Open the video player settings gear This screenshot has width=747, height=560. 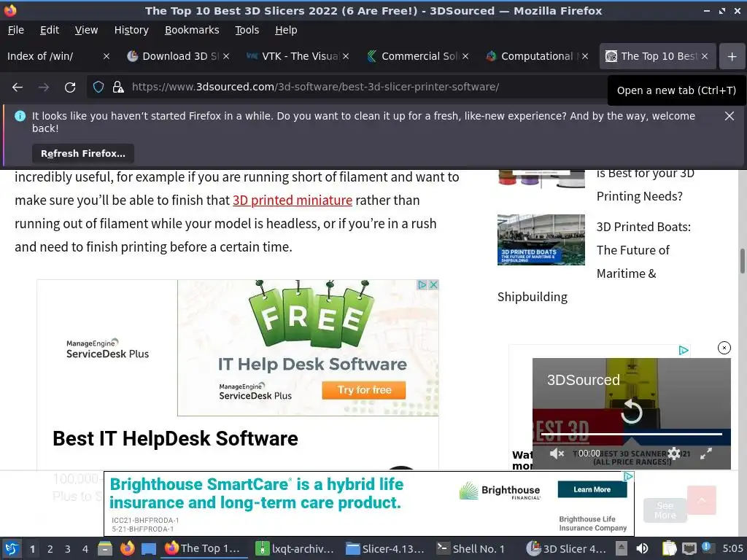click(x=673, y=454)
